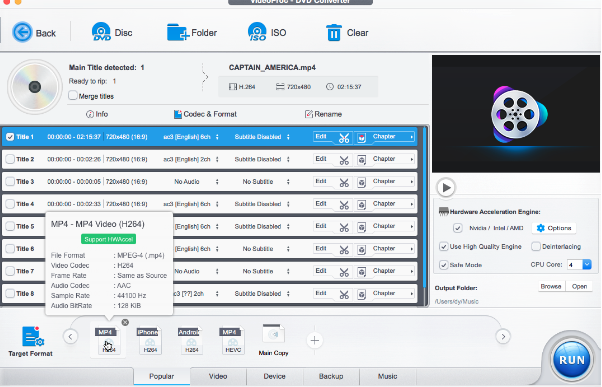The image size is (602, 387).
Task: Choose the MP4 HEVC output profile
Action: pos(233,341)
